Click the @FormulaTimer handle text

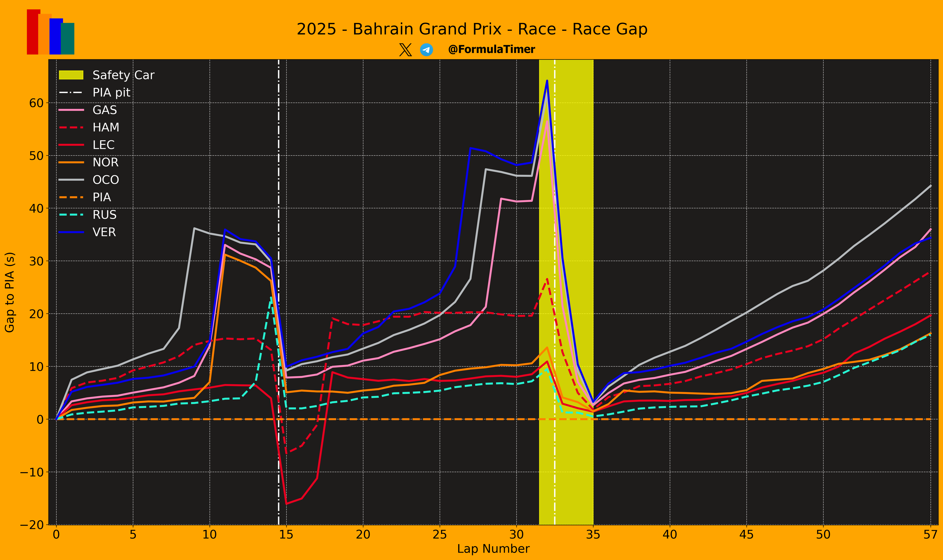(491, 49)
